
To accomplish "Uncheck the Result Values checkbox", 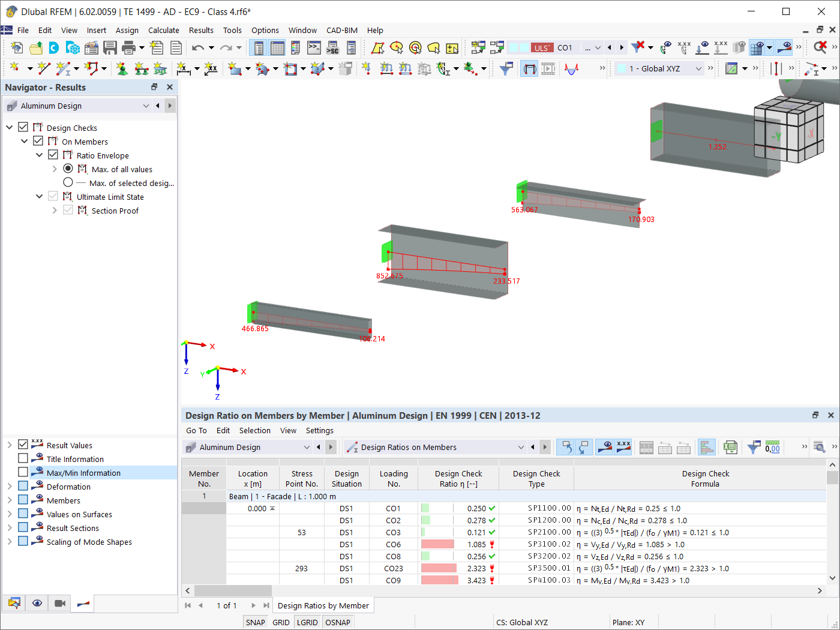I will coord(23,445).
